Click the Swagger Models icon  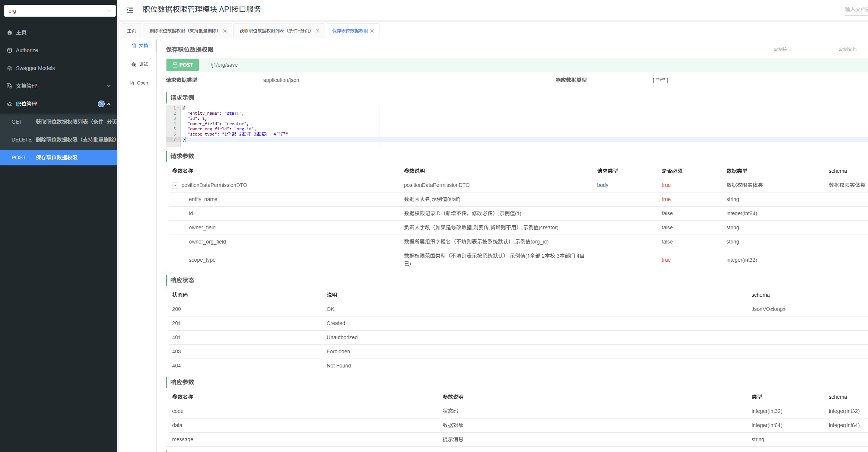(10, 68)
